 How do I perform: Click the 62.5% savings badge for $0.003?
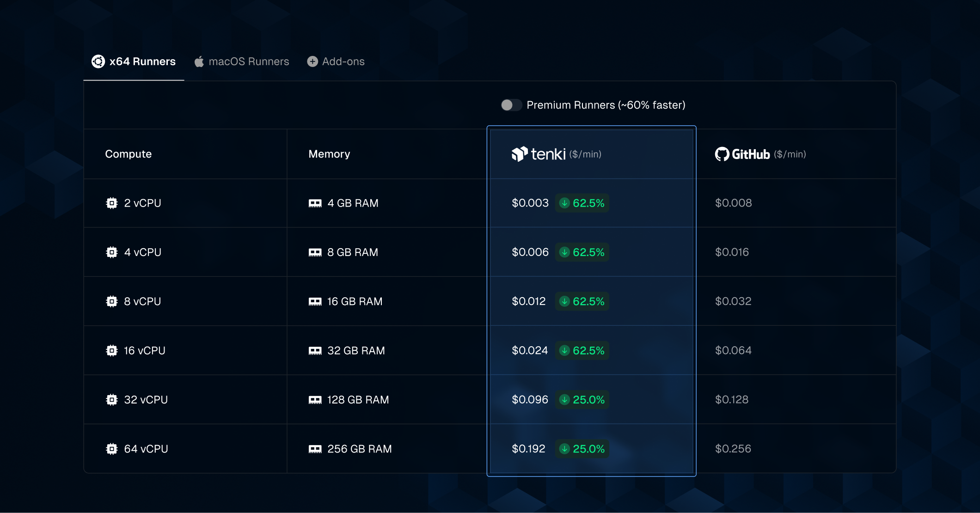[582, 203]
